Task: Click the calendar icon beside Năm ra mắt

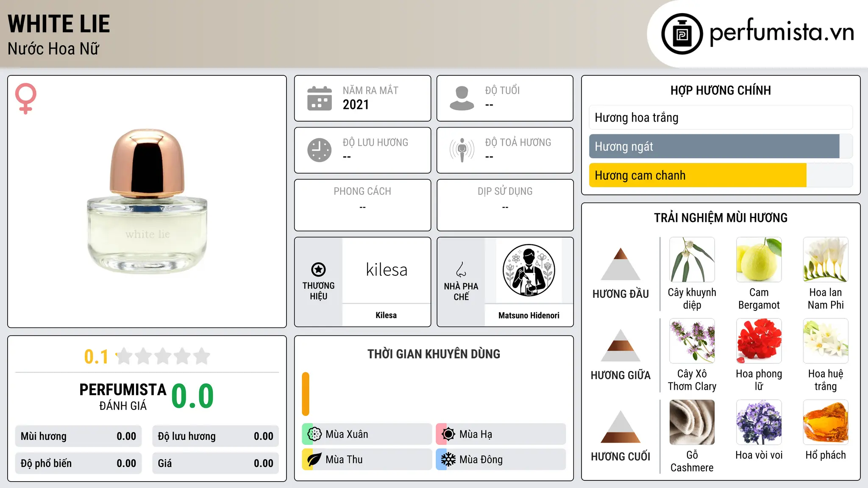Action: coord(319,98)
